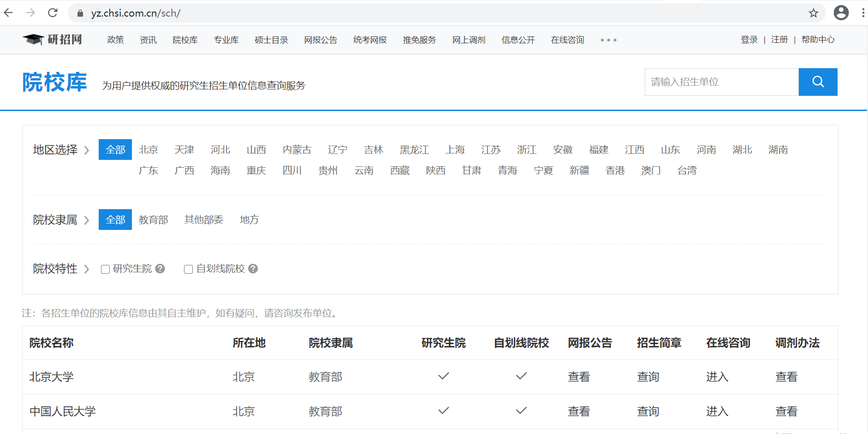Open the 网报公告 nav item
The width and height of the screenshot is (868, 434).
[x=321, y=40]
